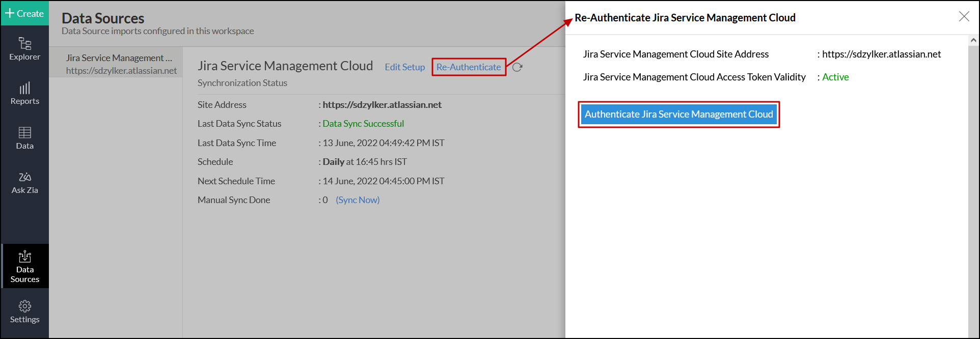This screenshot has width=980, height=339.
Task: Click the Re-Authenticate link
Action: coord(469,67)
